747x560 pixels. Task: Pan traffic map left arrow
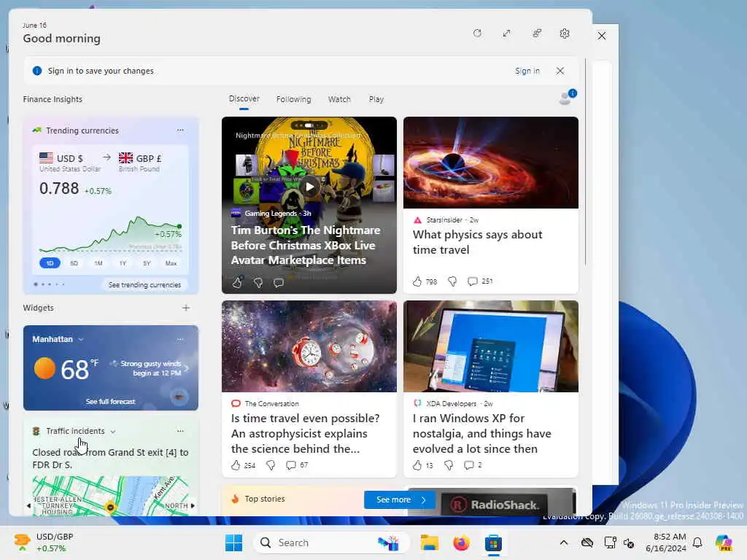coord(28,506)
